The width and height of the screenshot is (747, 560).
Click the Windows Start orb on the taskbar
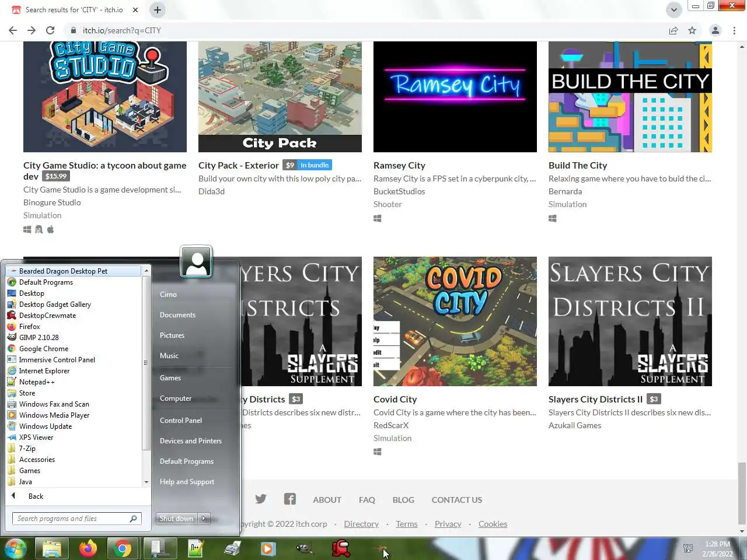click(x=15, y=549)
